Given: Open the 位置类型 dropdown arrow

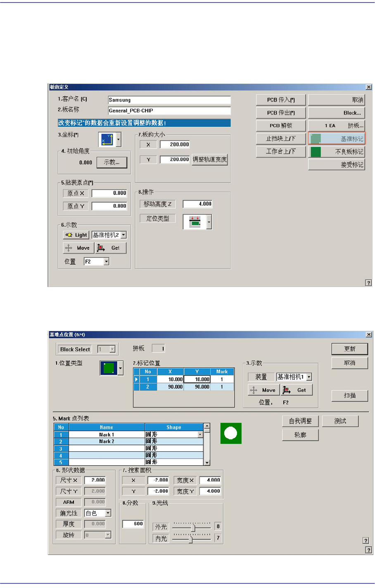Looking at the screenshot, I should [x=120, y=368].
